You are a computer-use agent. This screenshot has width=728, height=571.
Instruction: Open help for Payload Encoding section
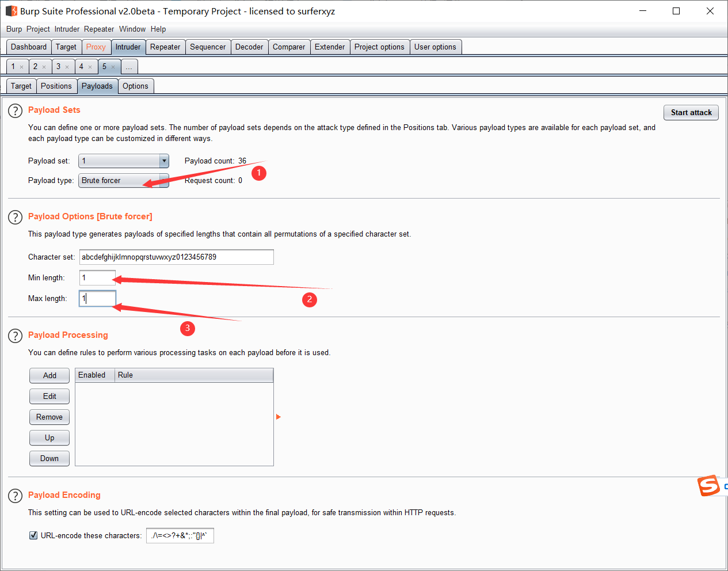(16, 496)
